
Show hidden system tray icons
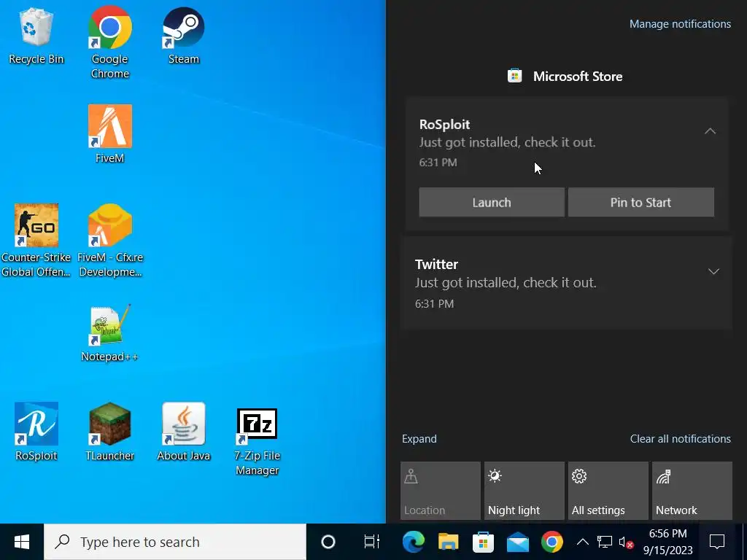coord(583,542)
